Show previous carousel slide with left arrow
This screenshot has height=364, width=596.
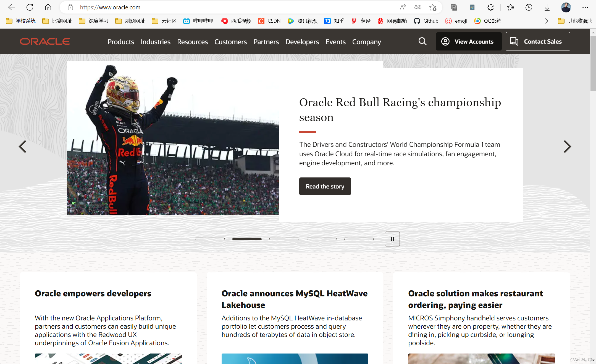tap(23, 147)
